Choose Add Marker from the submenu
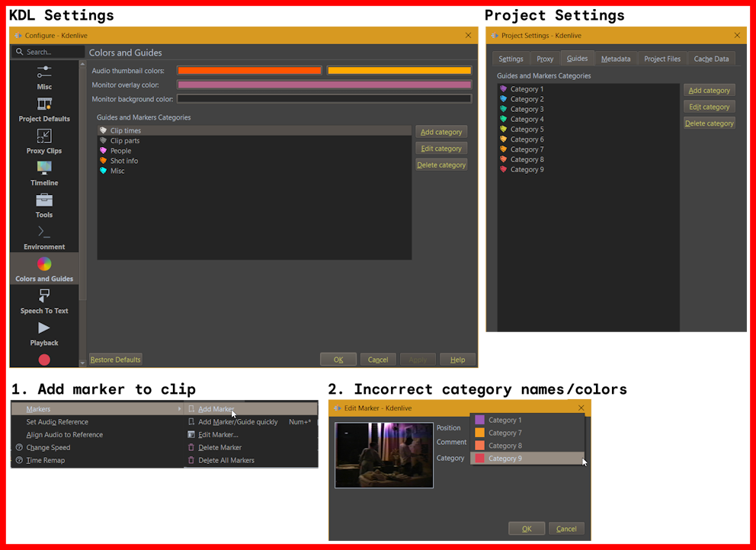This screenshot has height=550, width=756. pos(251,409)
